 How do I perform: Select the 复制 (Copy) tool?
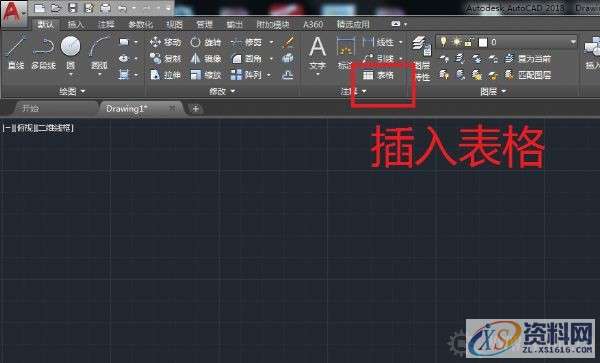pyautogui.click(x=165, y=59)
